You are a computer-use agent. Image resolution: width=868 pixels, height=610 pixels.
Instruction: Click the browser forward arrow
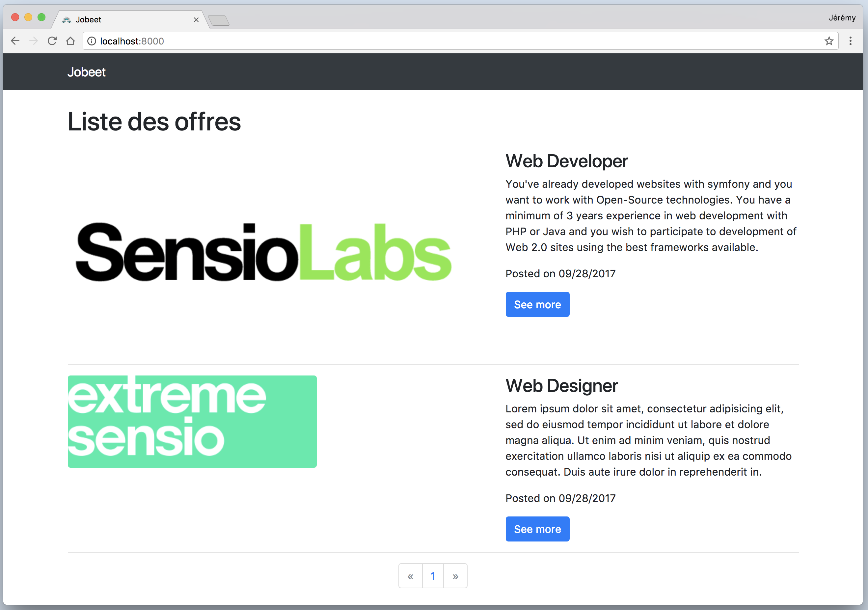34,41
